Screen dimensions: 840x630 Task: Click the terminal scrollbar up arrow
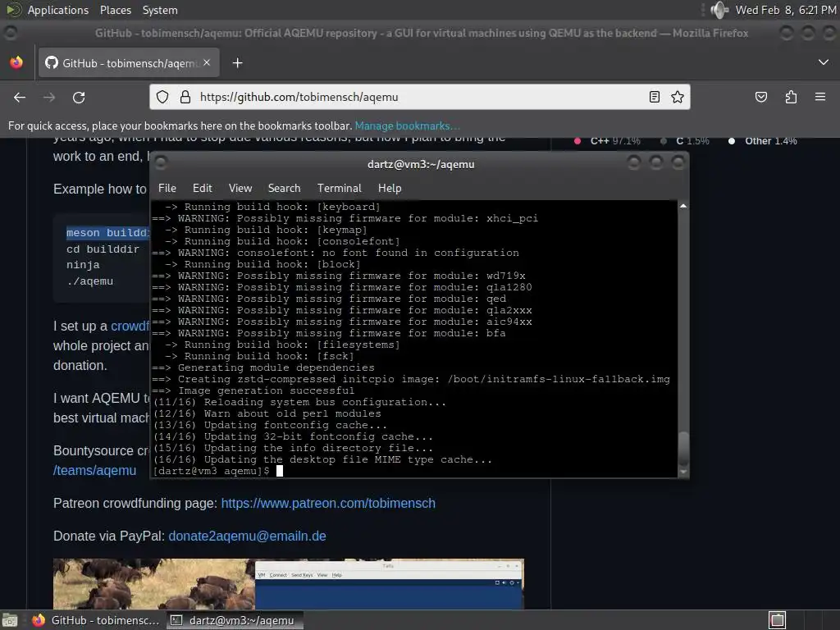[x=683, y=206]
